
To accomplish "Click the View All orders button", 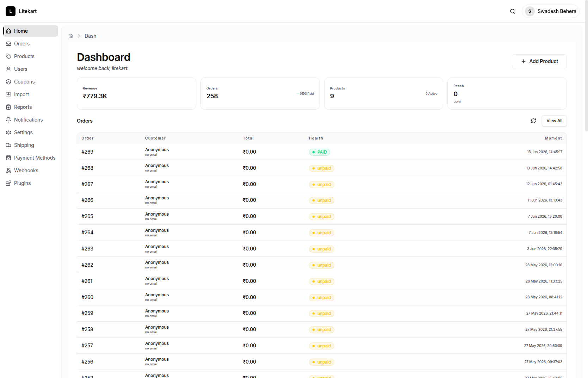I will click(554, 121).
